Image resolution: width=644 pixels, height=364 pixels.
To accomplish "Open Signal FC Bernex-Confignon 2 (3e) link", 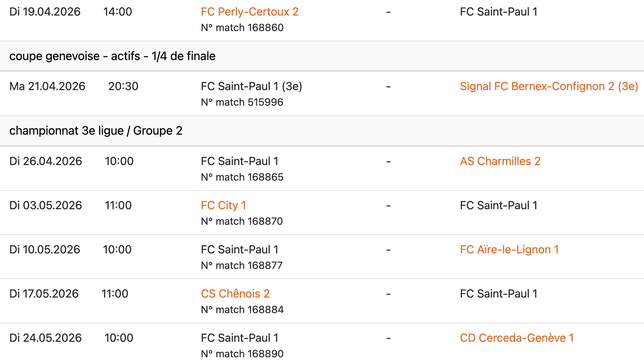I will click(x=549, y=87).
